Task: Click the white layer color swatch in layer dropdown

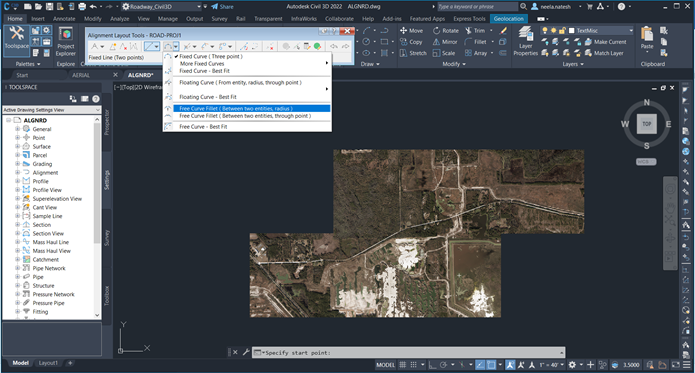Action: (572, 30)
